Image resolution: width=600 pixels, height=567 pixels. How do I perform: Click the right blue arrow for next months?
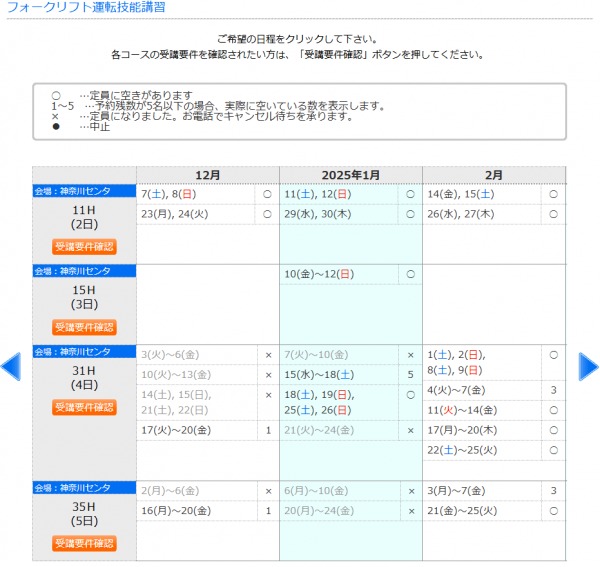pyautogui.click(x=588, y=366)
